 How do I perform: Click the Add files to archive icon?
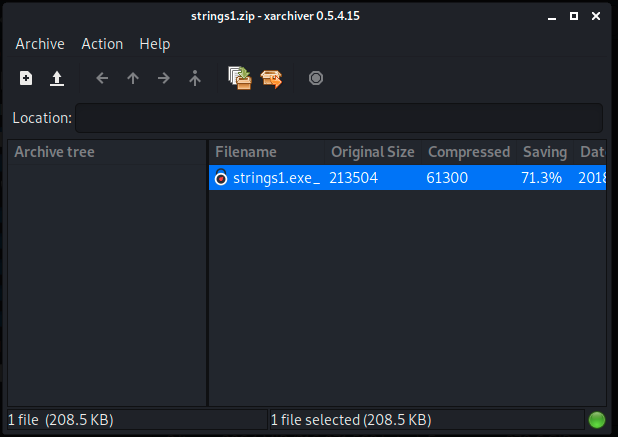click(x=240, y=78)
